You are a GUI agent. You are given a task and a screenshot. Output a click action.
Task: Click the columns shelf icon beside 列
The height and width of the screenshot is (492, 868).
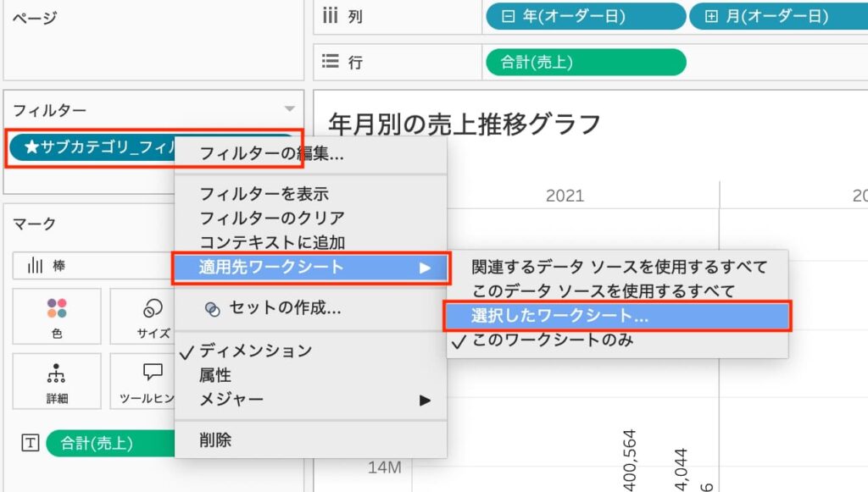click(331, 16)
